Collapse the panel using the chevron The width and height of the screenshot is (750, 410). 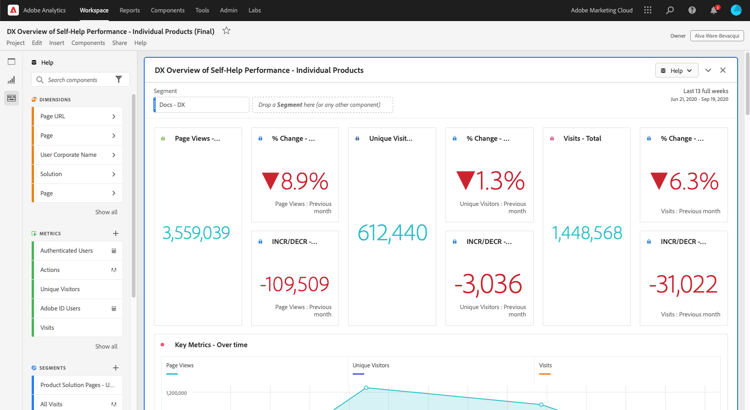pyautogui.click(x=708, y=70)
